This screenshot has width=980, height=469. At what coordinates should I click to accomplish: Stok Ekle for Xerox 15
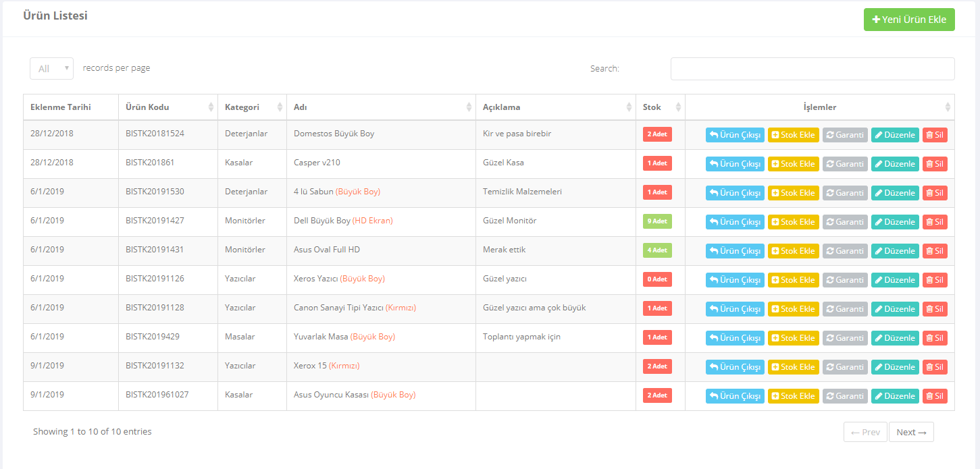coord(793,367)
